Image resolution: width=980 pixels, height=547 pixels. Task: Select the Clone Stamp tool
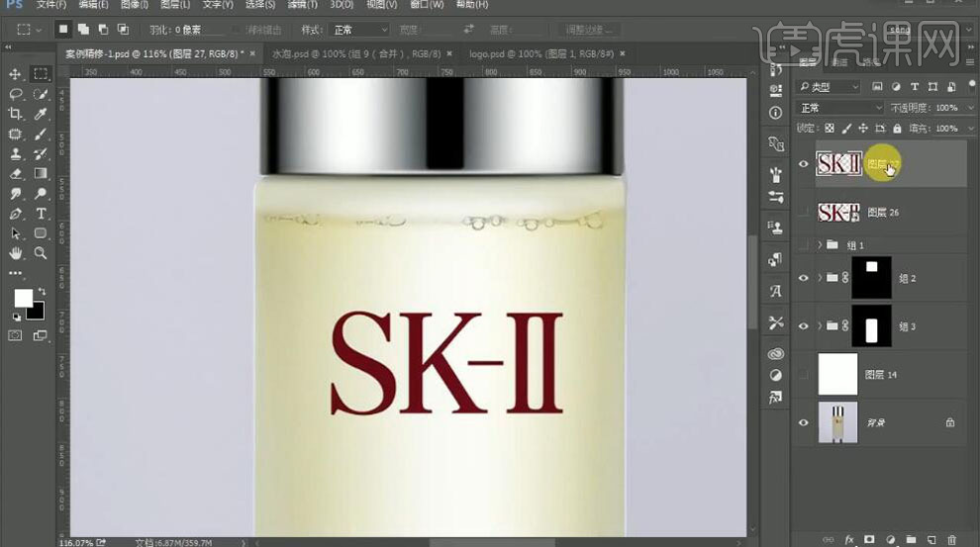click(15, 154)
